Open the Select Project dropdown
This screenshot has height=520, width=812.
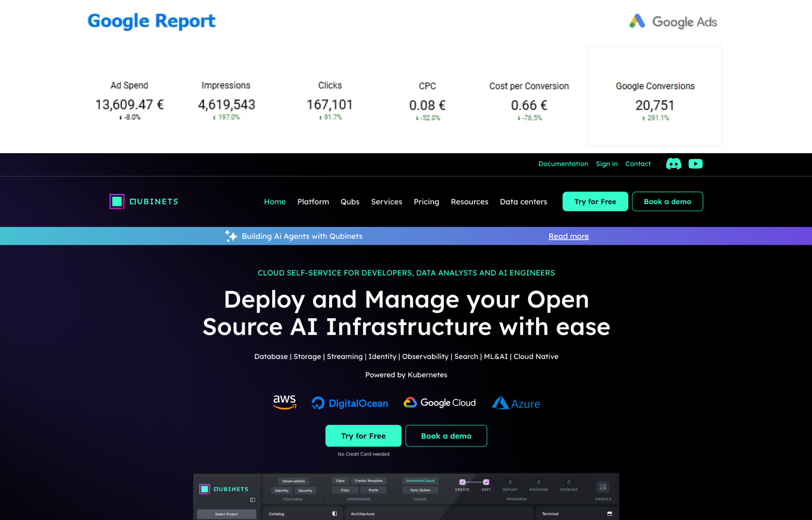point(227,514)
